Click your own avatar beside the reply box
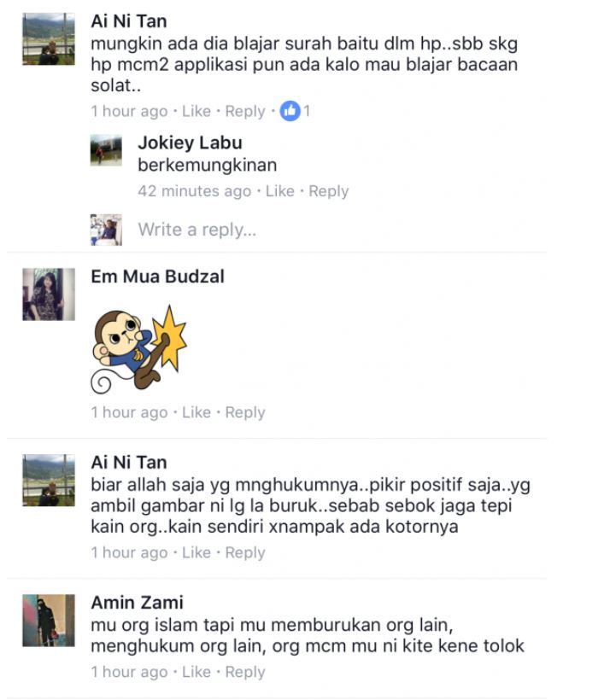The image size is (610, 700). click(x=106, y=230)
